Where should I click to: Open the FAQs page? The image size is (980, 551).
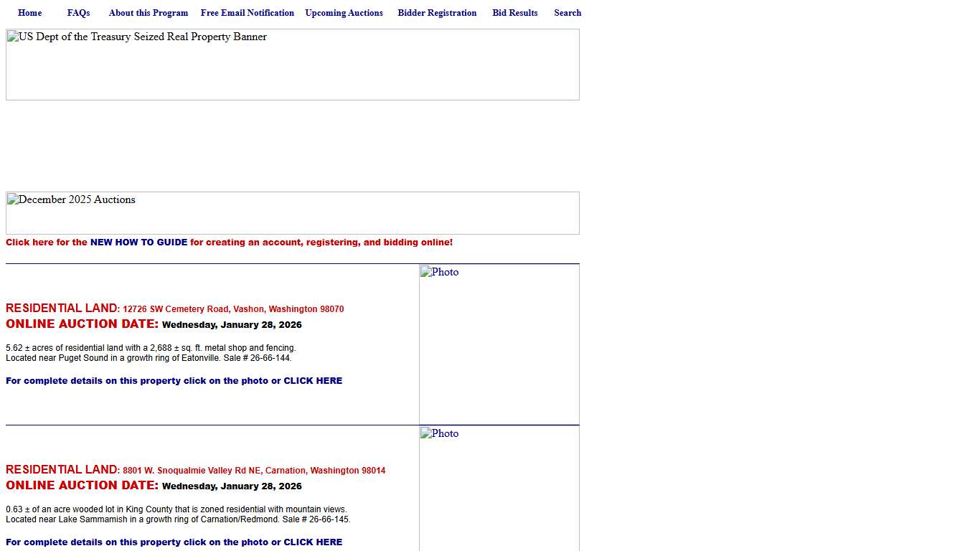click(x=78, y=12)
